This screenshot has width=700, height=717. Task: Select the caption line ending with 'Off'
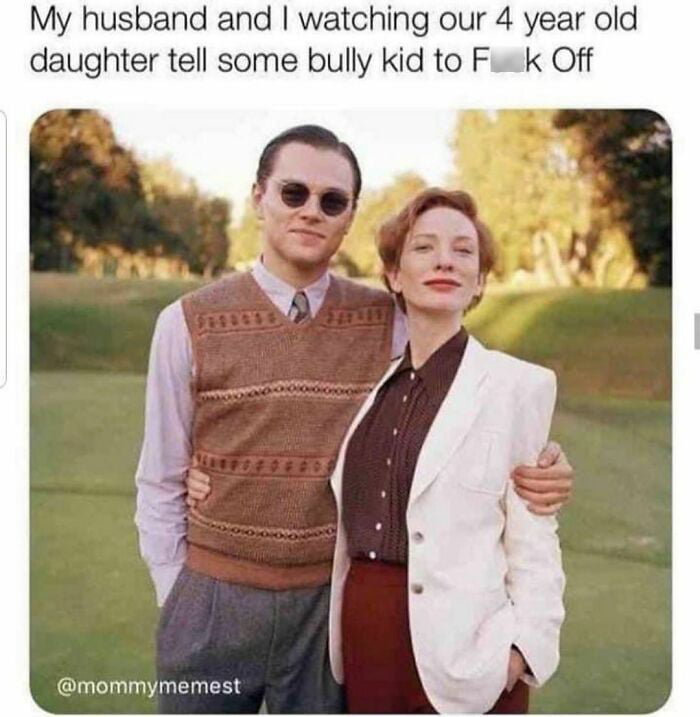[x=311, y=61]
